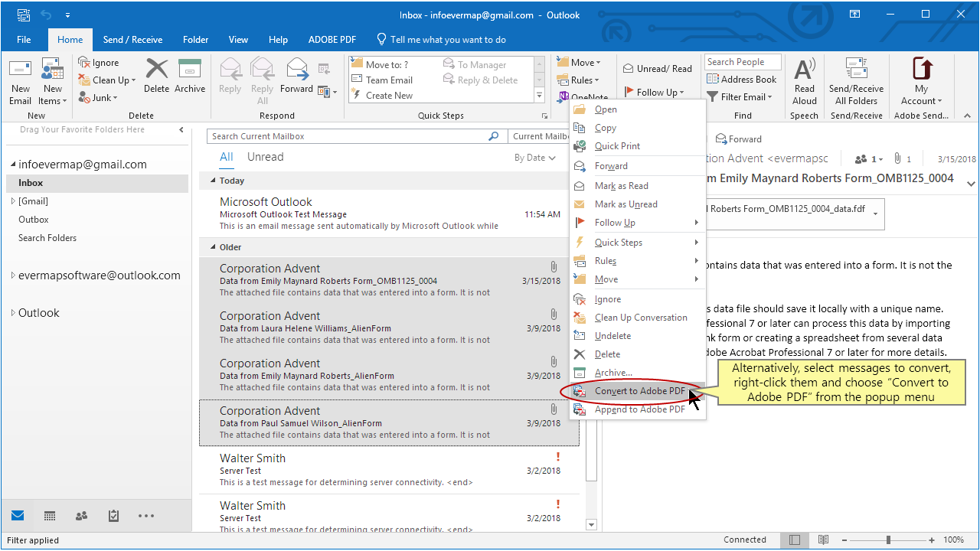Expand evermapsoftware@outlook.com account
This screenshot has height=551, width=980.
[13, 275]
